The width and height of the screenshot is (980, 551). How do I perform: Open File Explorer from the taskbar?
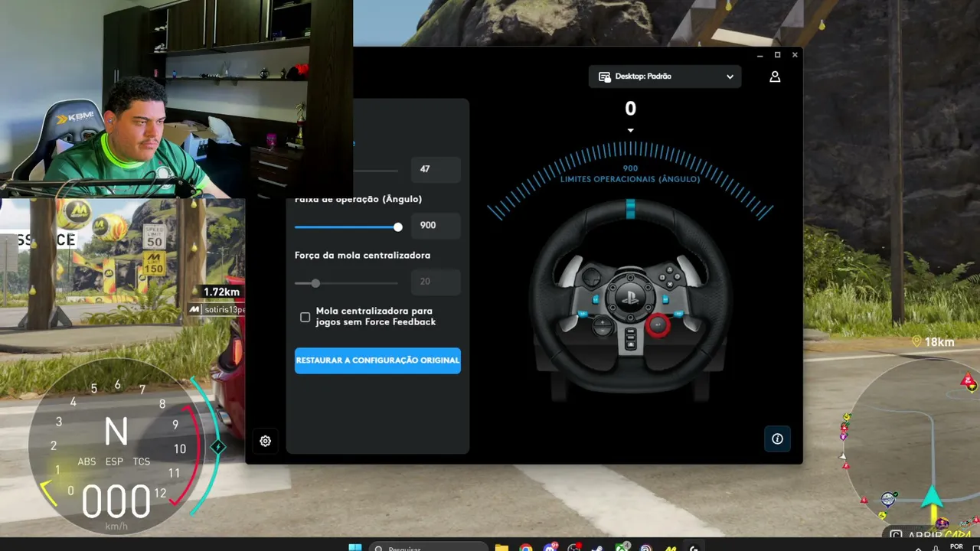pyautogui.click(x=501, y=547)
